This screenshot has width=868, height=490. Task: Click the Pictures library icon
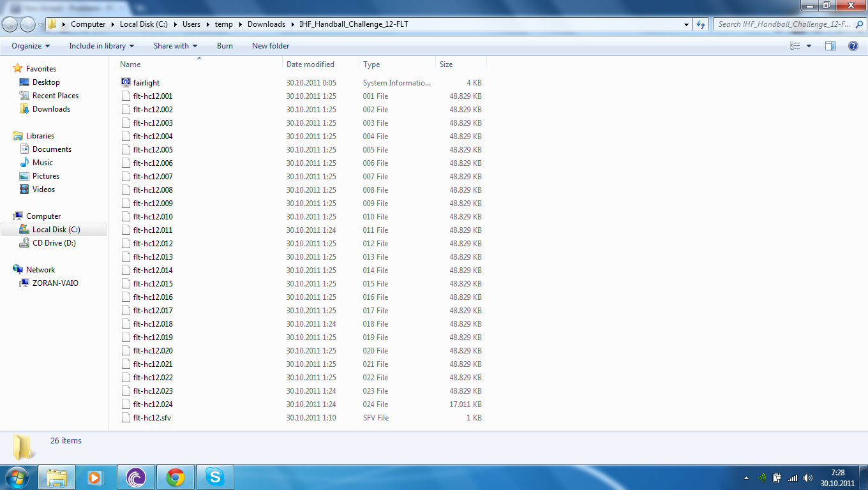click(24, 176)
